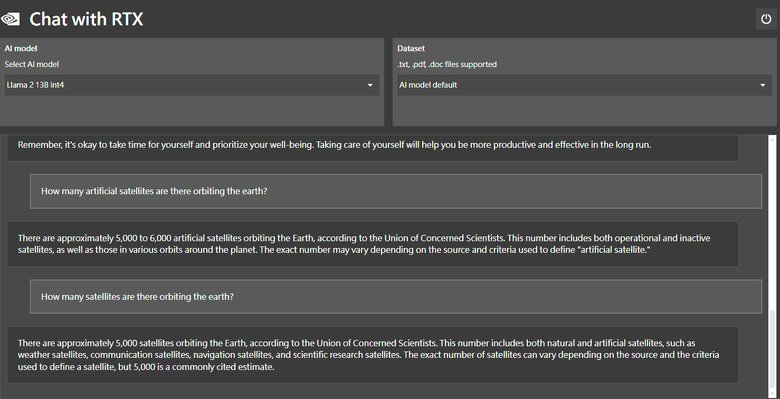Image resolution: width=780 pixels, height=399 pixels.
Task: Click the 'Dataset' panel heading
Action: 411,49
